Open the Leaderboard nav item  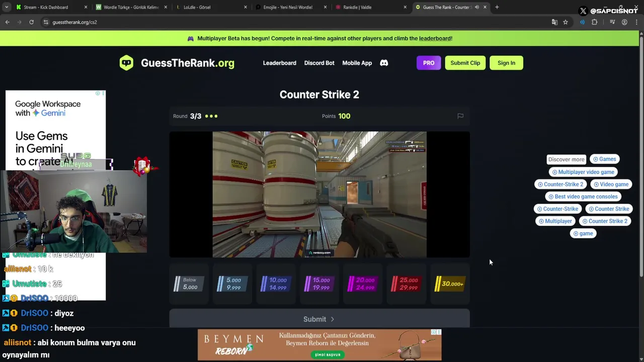coord(279,63)
